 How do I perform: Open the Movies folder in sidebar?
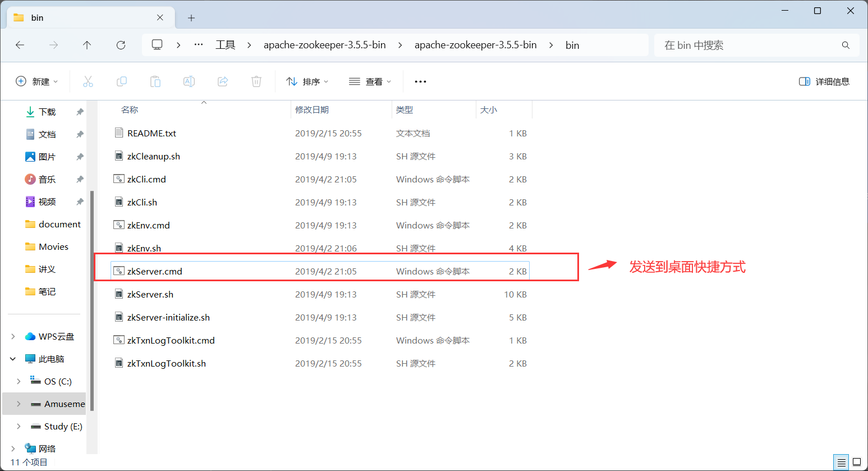coord(47,246)
